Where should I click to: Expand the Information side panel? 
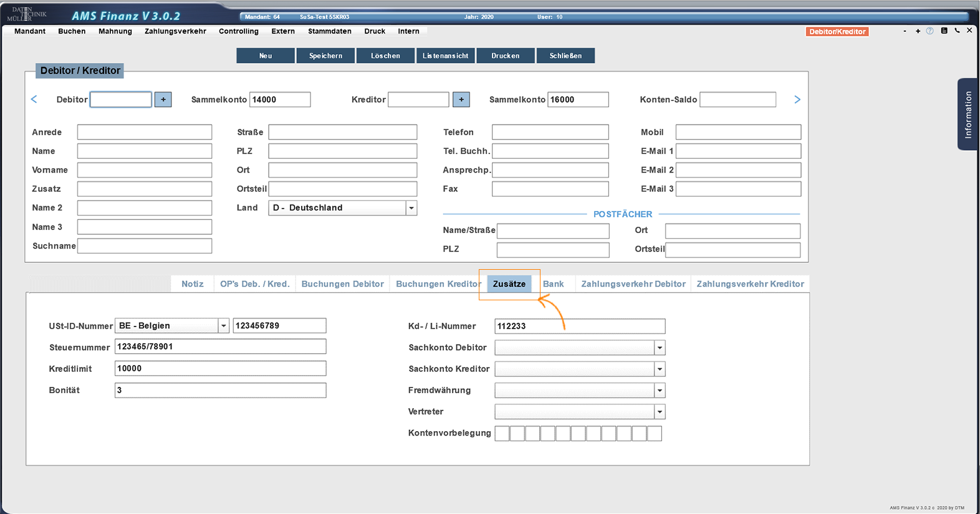pyautogui.click(x=967, y=114)
